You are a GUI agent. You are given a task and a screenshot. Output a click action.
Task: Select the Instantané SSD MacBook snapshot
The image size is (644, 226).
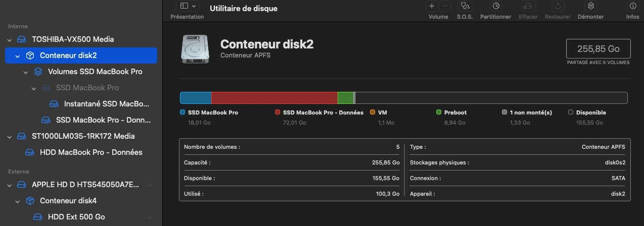(106, 104)
